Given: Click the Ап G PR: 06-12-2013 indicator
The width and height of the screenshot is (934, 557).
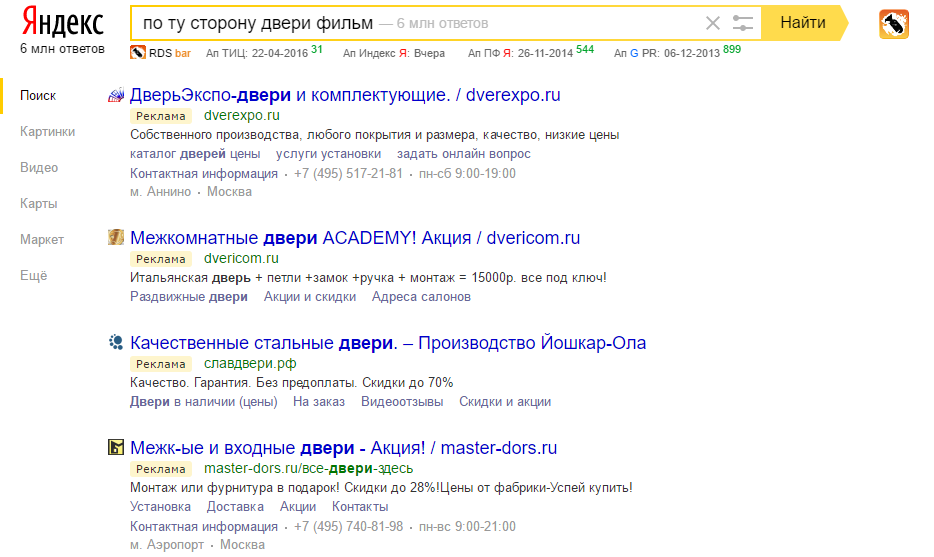Looking at the screenshot, I should pyautogui.click(x=677, y=52).
